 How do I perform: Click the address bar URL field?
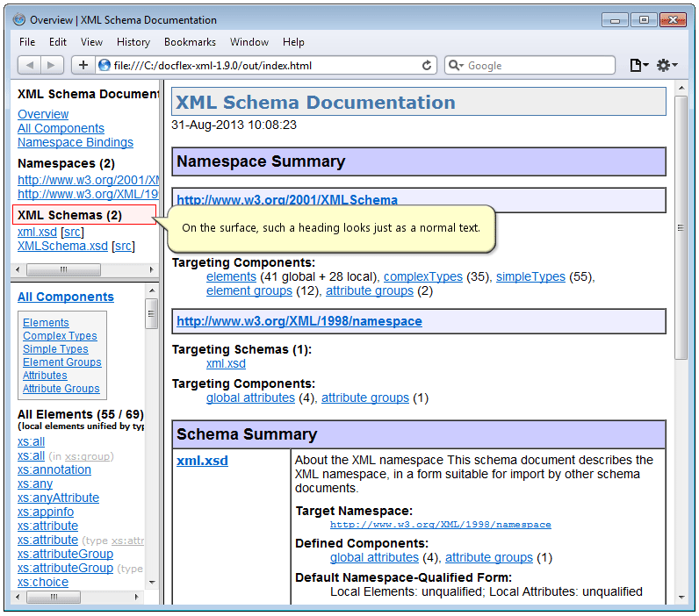263,65
